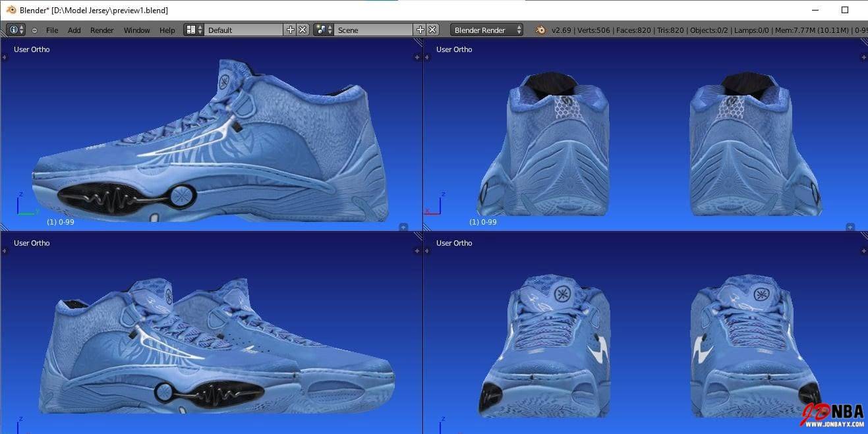Click the Blender icon in the title bar
The width and height of the screenshot is (868, 434).
pyautogui.click(x=11, y=10)
